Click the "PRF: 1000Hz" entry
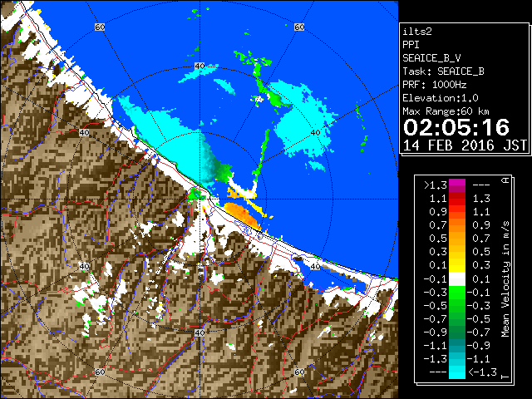This screenshot has height=399, width=532. coord(434,85)
